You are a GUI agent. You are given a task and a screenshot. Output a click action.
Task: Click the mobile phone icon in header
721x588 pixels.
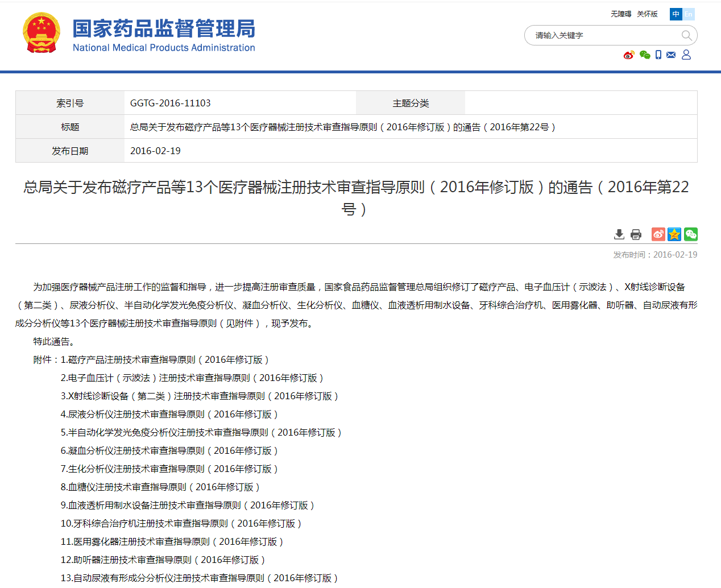click(x=658, y=55)
